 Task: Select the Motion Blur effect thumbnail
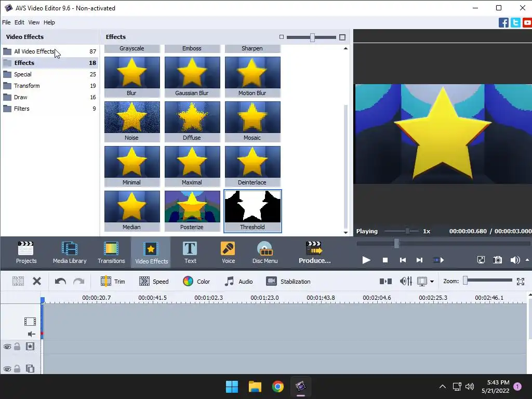tap(252, 77)
